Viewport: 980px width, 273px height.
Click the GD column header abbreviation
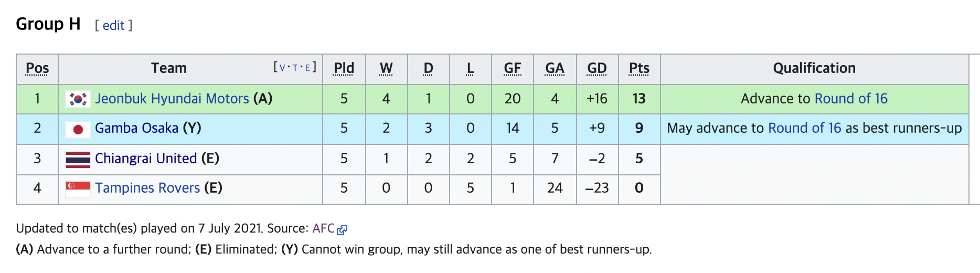pyautogui.click(x=597, y=68)
